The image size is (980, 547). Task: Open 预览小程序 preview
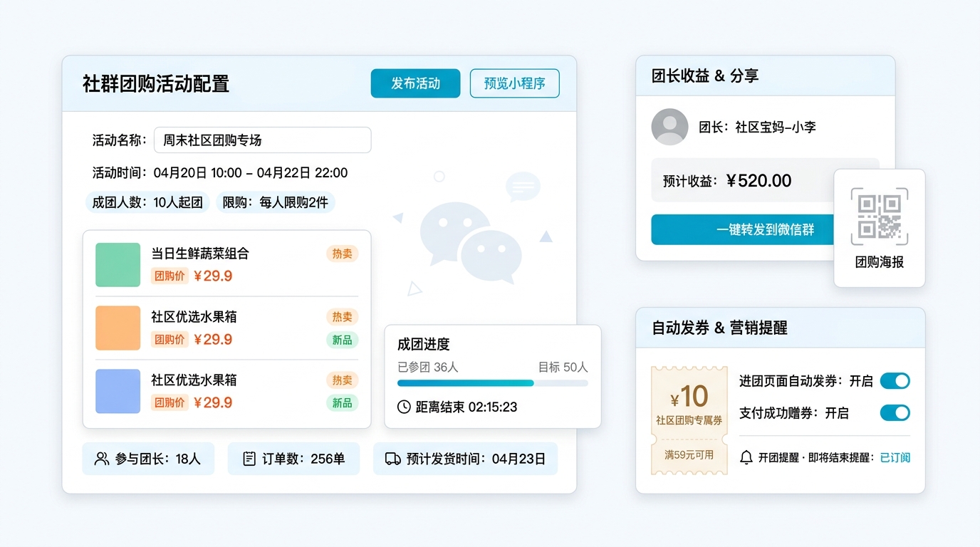point(514,83)
